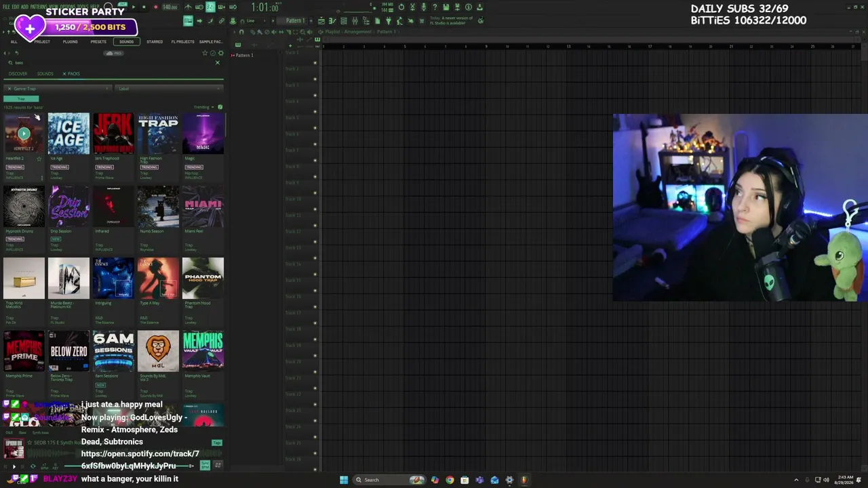Open the Memphis Vault pack thumbnail
The image size is (868, 488).
tap(203, 351)
